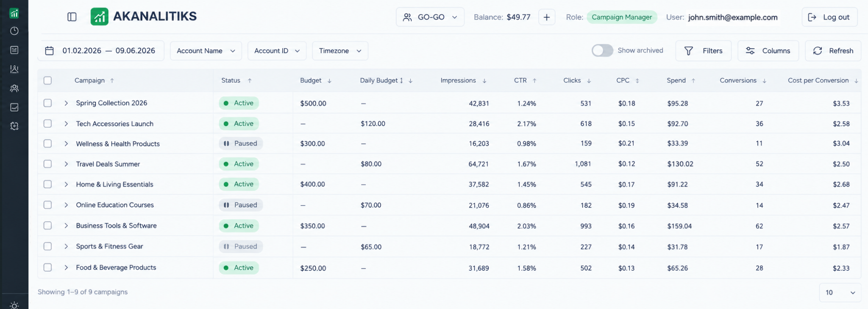Image resolution: width=868 pixels, height=309 pixels.
Task: Expand the Tech Accessories Launch row
Action: [x=66, y=124]
